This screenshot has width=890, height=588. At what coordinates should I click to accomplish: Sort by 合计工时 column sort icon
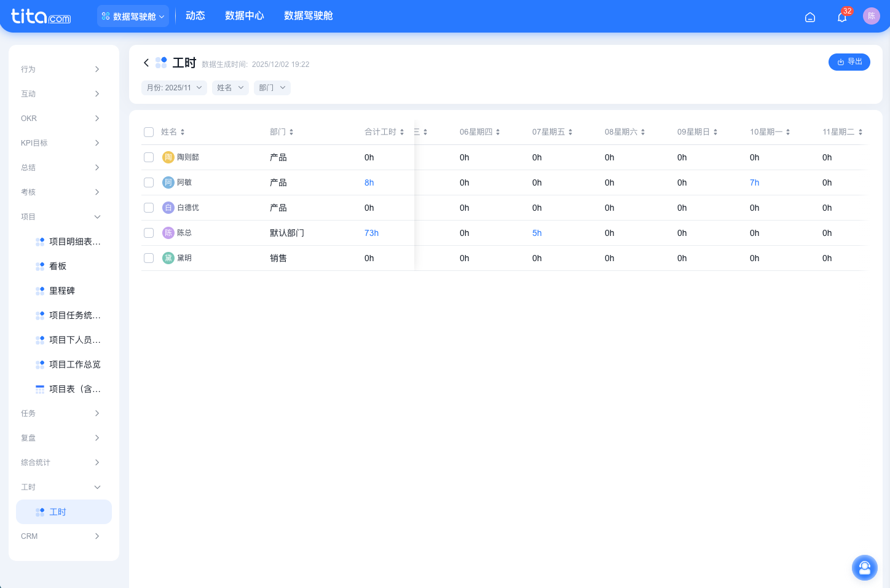[x=402, y=132]
